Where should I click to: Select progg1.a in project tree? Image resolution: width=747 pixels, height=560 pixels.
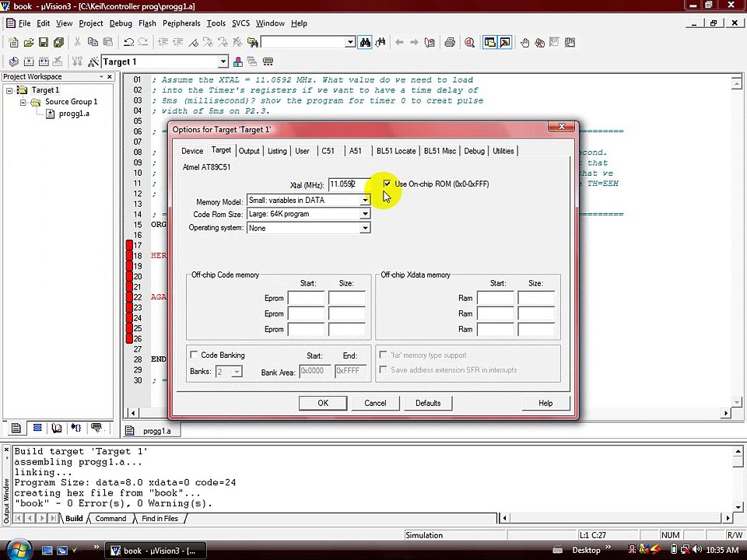pyautogui.click(x=74, y=114)
